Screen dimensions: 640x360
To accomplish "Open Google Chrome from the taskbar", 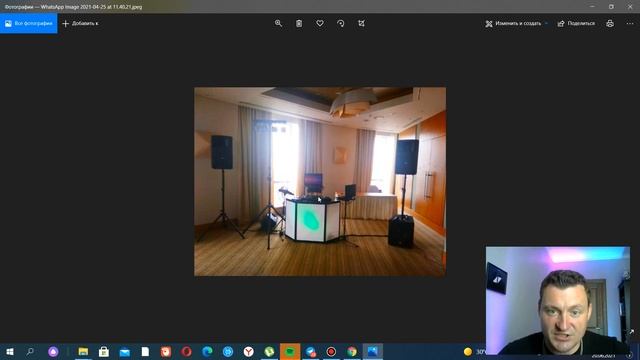I will click(x=352, y=351).
